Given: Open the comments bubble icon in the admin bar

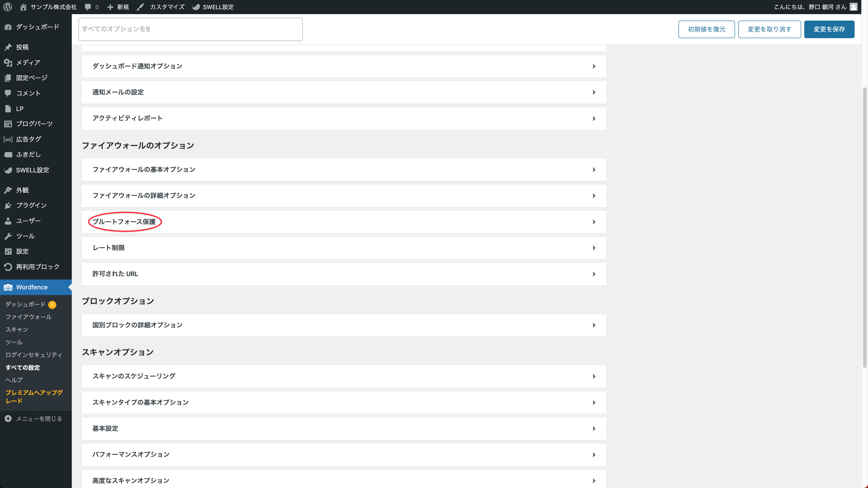Looking at the screenshot, I should pyautogui.click(x=88, y=7).
